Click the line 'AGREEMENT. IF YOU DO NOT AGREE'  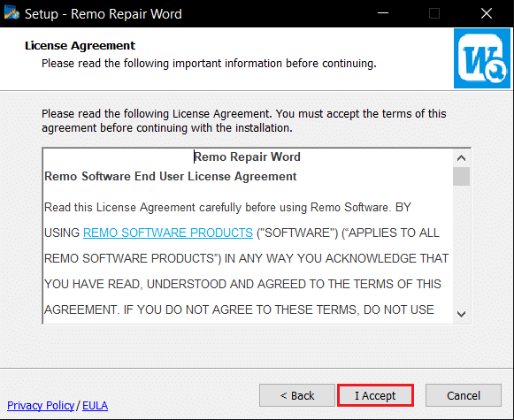(x=239, y=309)
